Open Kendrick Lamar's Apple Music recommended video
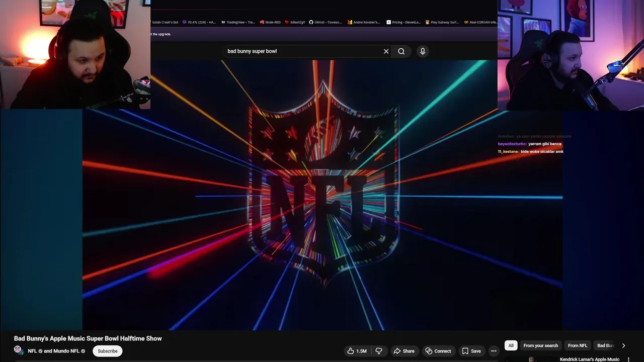 [x=590, y=359]
